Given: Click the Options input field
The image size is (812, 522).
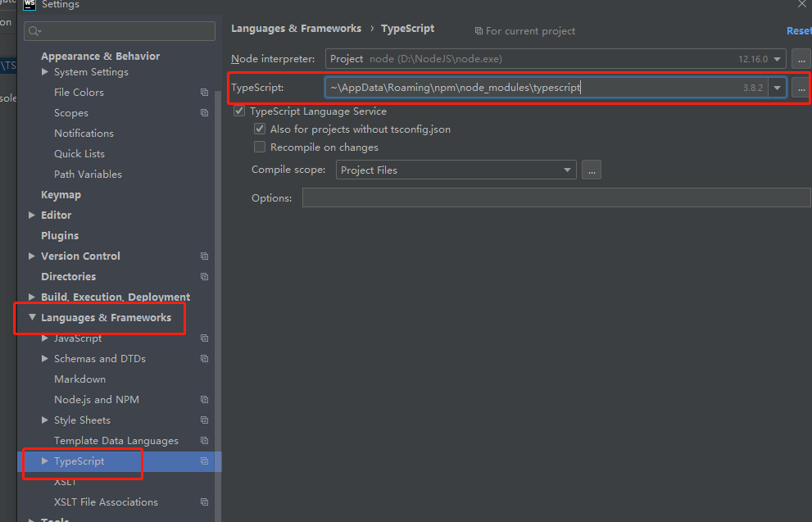Looking at the screenshot, I should coord(556,197).
